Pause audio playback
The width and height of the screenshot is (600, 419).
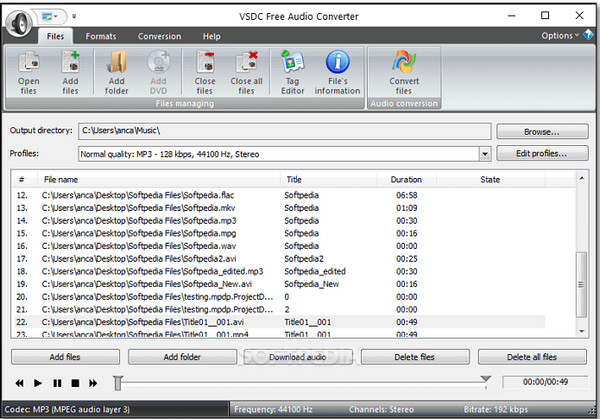coord(57,383)
